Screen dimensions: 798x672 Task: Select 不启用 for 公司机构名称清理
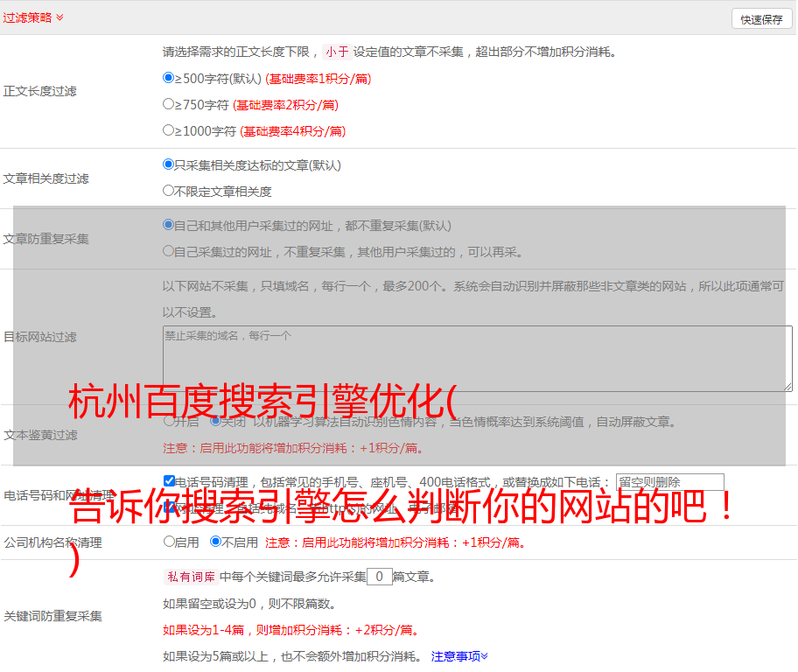[215, 541]
